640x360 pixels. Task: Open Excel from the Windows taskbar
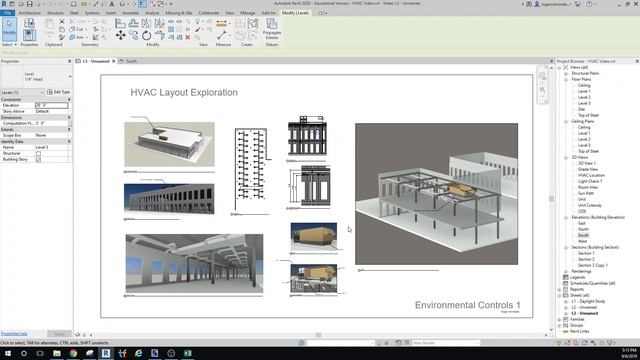[187, 353]
